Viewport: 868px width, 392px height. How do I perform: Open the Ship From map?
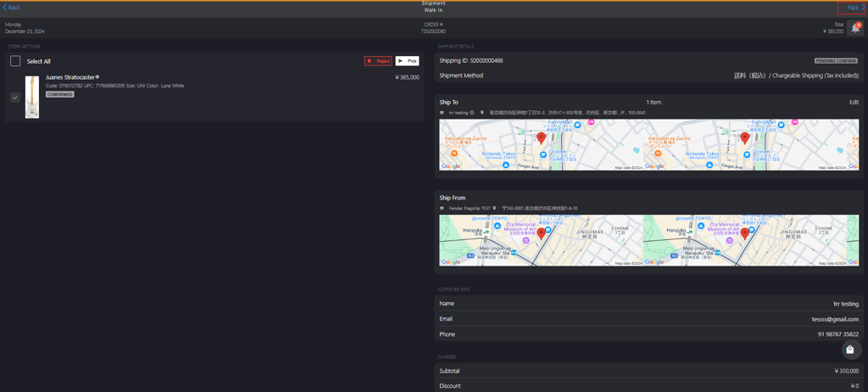[648, 241]
